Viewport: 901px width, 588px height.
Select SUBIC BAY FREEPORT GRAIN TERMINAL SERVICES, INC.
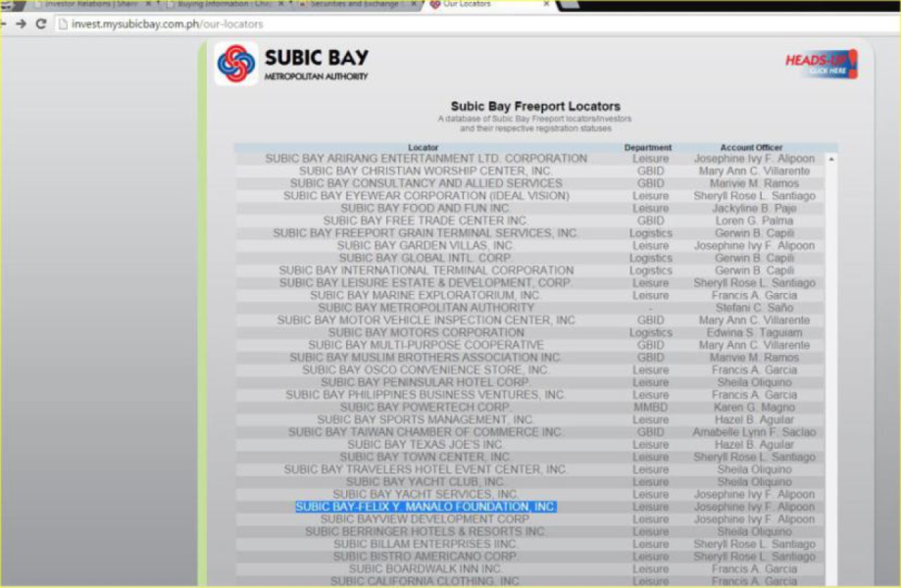(x=425, y=233)
